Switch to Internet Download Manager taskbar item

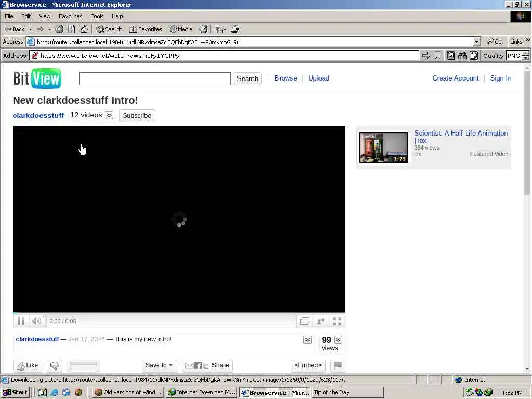(x=202, y=392)
